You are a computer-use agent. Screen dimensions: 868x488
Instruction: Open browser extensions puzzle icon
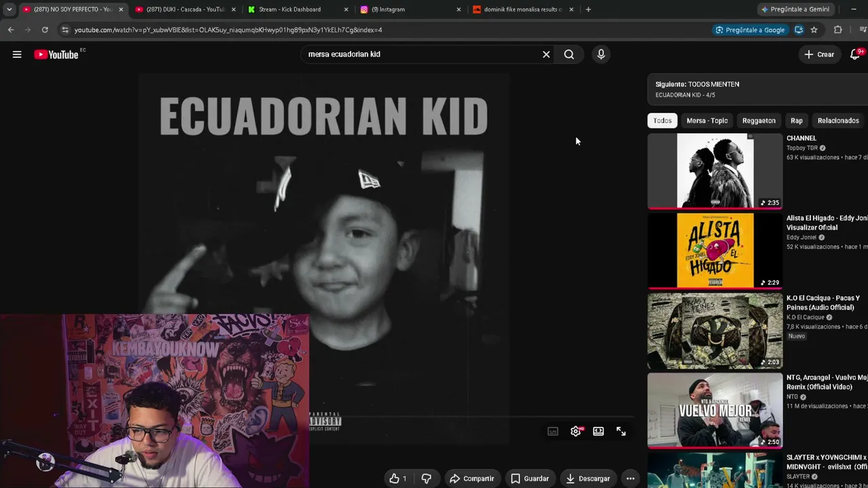pos(838,30)
